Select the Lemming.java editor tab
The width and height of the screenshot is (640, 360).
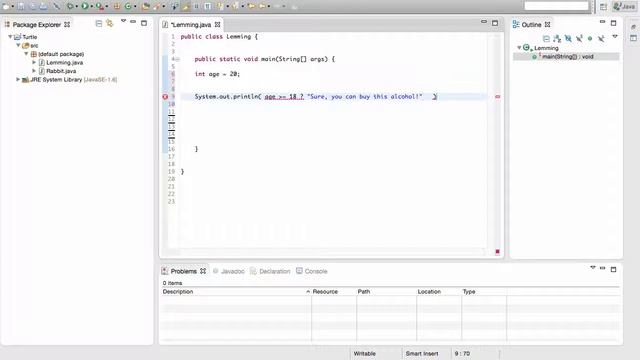click(x=191, y=24)
